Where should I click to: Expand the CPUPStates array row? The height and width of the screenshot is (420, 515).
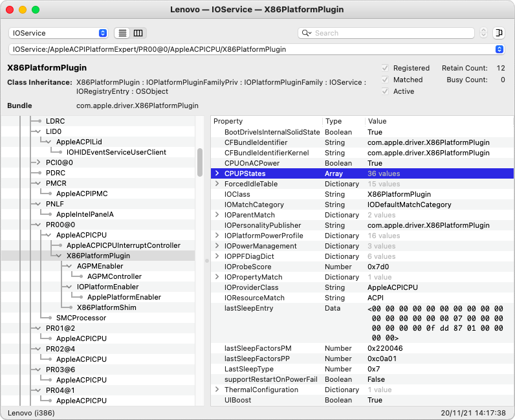(x=217, y=173)
